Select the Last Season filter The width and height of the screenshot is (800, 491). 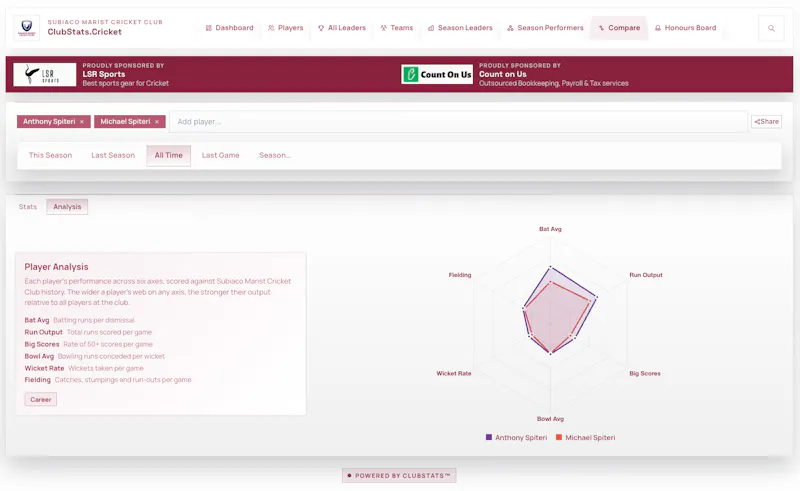[x=113, y=155]
